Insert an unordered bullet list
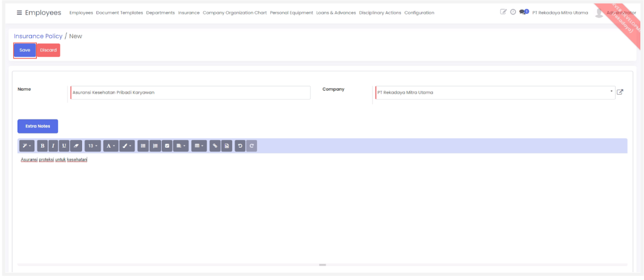 (x=144, y=145)
